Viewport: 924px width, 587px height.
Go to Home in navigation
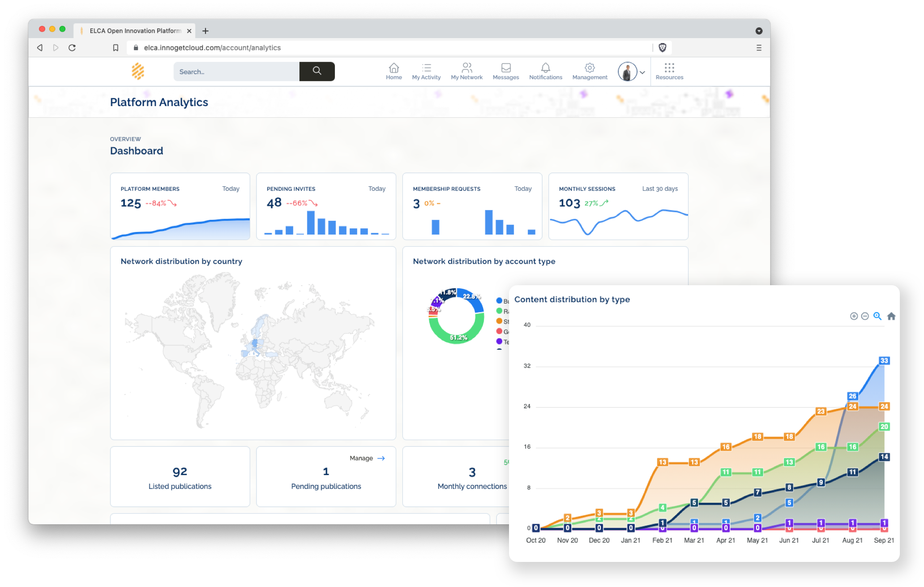pos(394,71)
